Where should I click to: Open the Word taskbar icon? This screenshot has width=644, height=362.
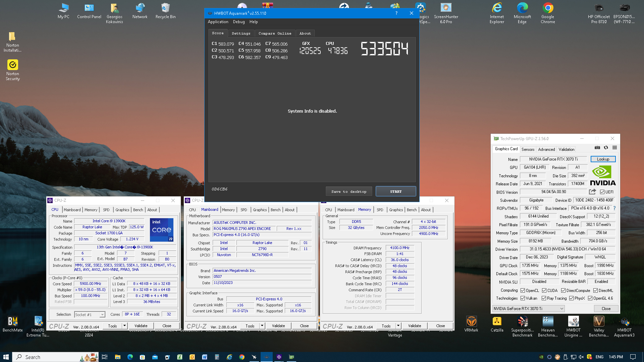(204, 357)
